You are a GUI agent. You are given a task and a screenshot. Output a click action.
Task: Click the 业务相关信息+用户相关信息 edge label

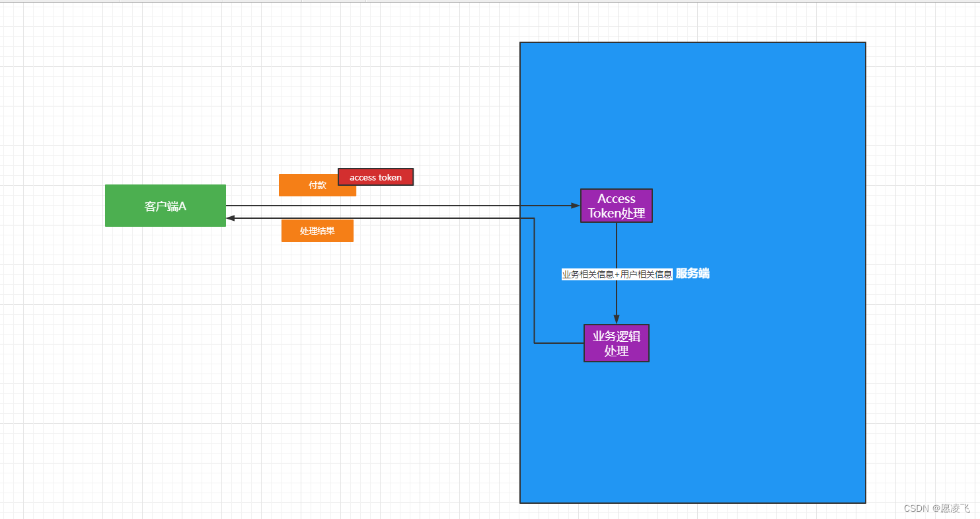click(617, 274)
